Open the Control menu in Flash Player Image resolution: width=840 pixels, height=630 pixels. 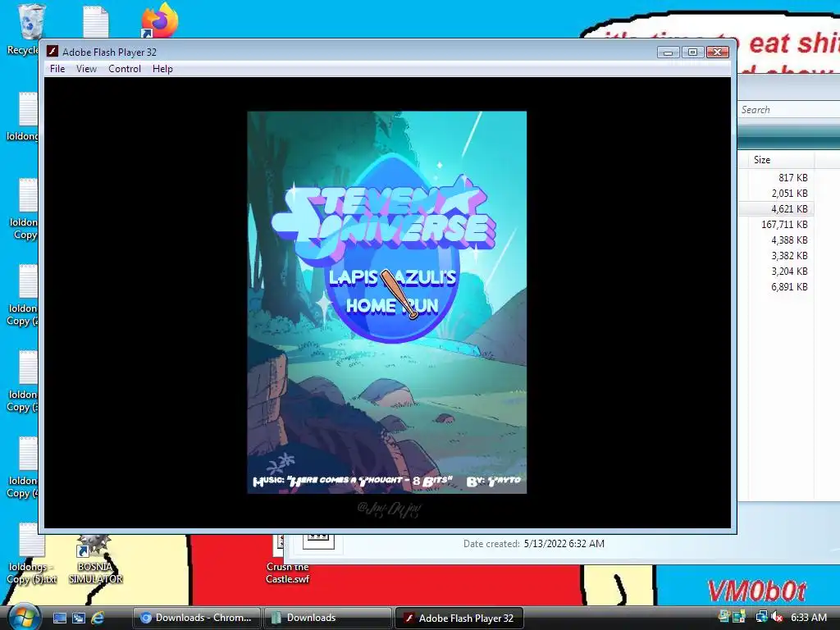click(x=125, y=69)
